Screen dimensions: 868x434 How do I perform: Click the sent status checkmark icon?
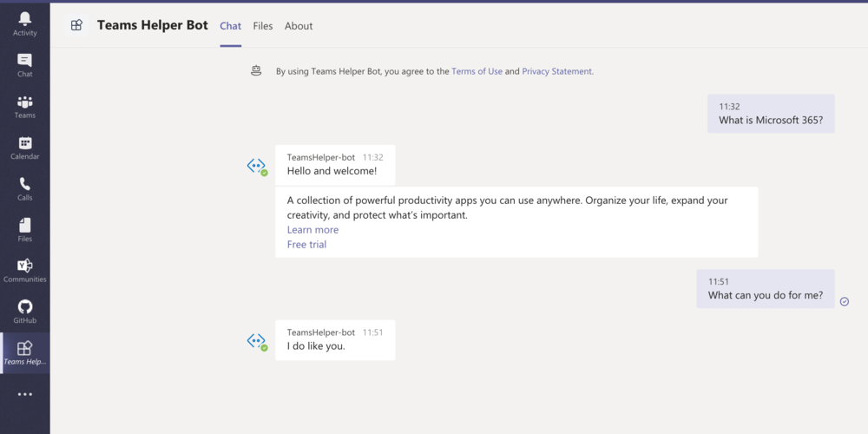(x=845, y=302)
